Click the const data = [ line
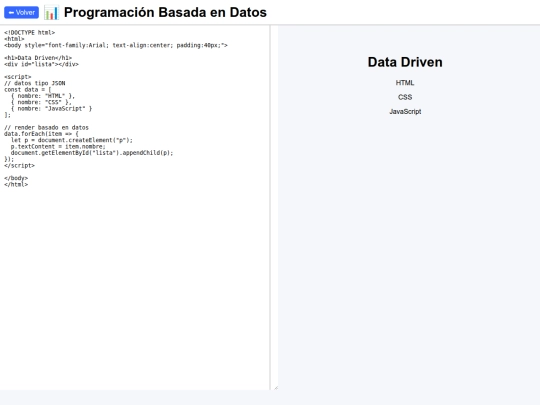This screenshot has width=540, height=405. [x=28, y=90]
